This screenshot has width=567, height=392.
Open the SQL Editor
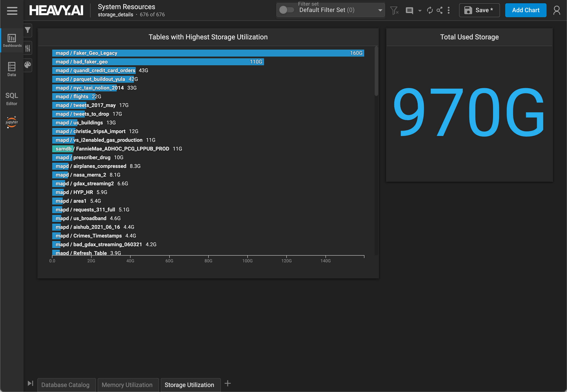pyautogui.click(x=12, y=99)
